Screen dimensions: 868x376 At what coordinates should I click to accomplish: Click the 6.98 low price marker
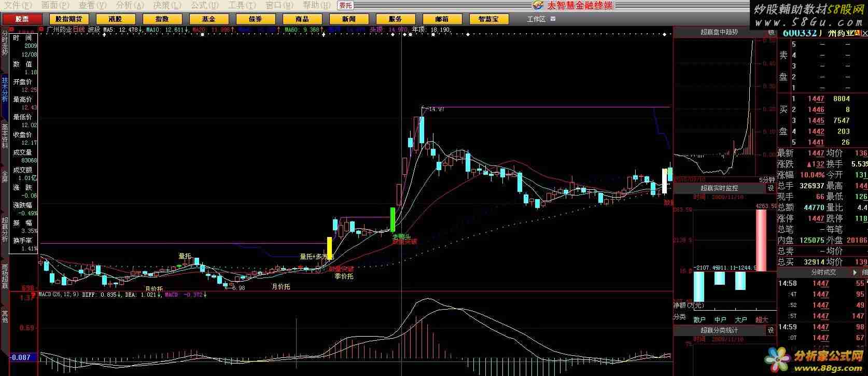tap(239, 288)
